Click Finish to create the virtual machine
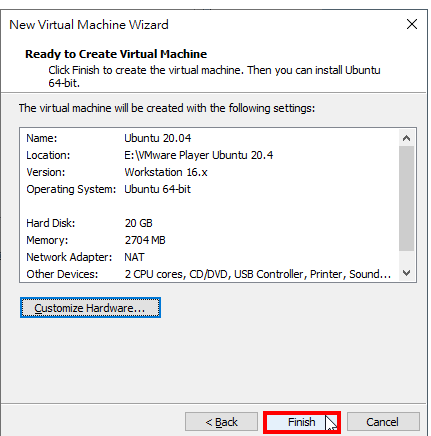 point(302,422)
